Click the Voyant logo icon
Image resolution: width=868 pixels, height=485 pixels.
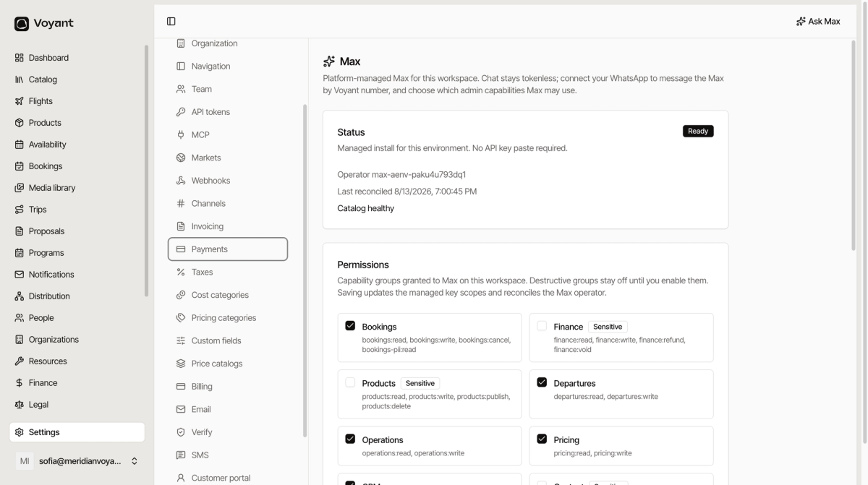point(22,24)
